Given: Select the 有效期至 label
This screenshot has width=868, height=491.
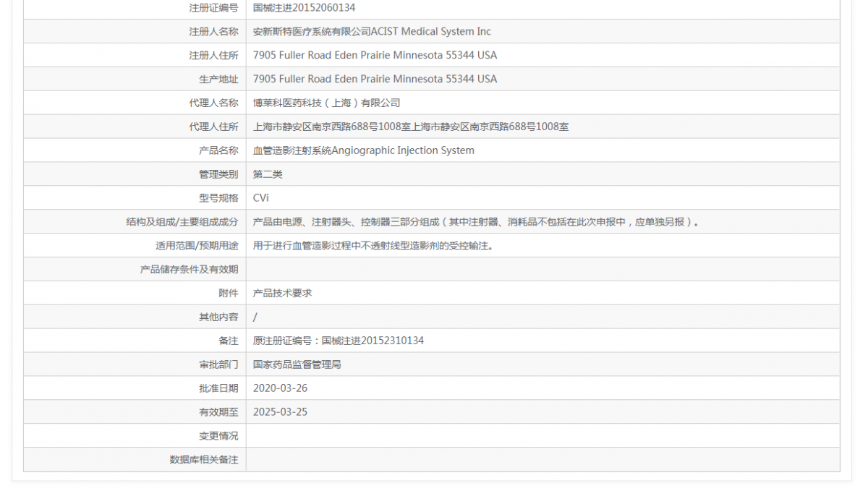Looking at the screenshot, I should pyautogui.click(x=218, y=412).
